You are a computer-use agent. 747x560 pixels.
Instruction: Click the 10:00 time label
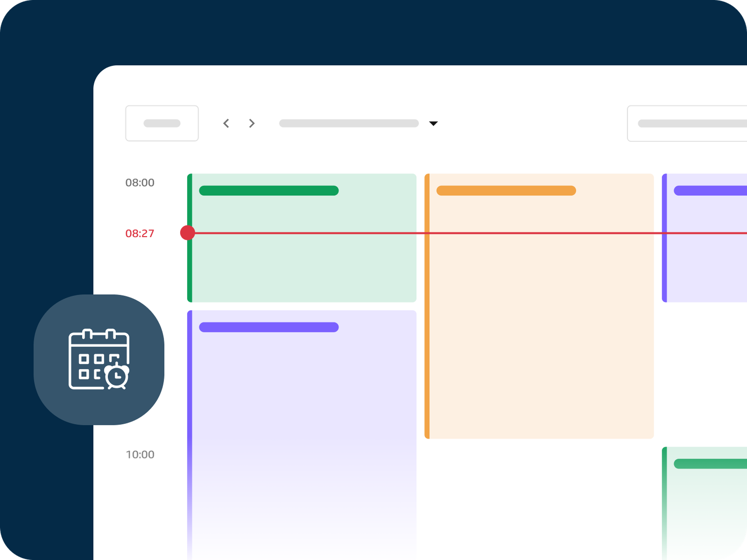pos(139,454)
